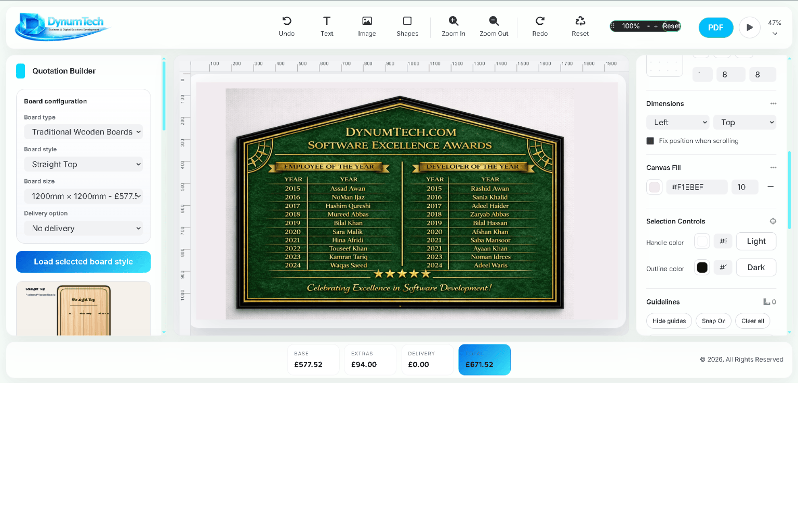Viewport: 798px width, 532px height.
Task: Open the Canvas Fill options menu
Action: pyautogui.click(x=774, y=167)
